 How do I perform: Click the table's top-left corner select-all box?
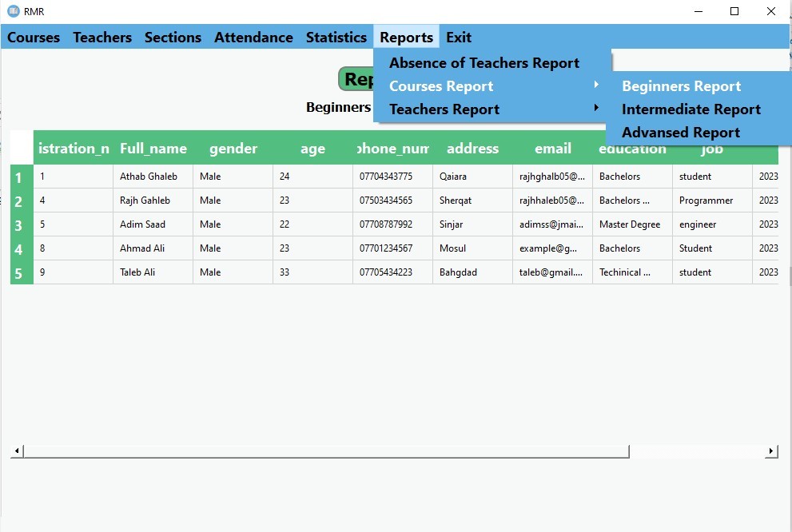22,148
